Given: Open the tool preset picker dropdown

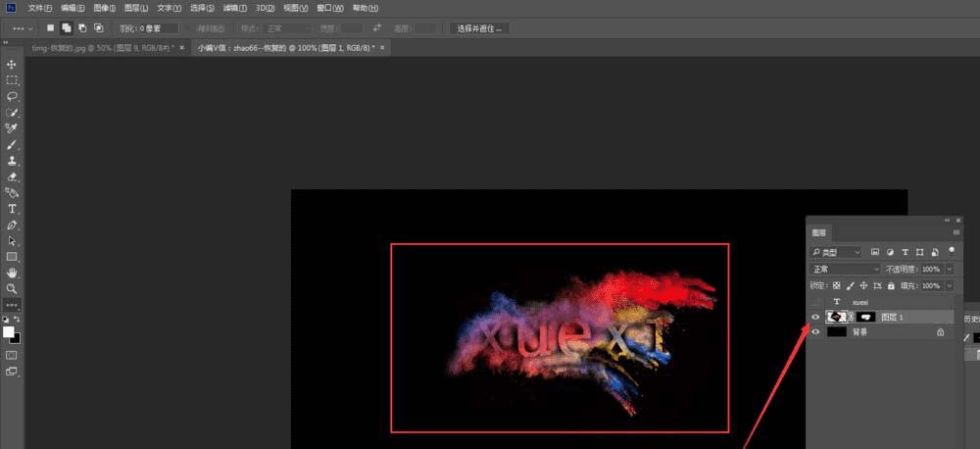Looking at the screenshot, I should 23,28.
